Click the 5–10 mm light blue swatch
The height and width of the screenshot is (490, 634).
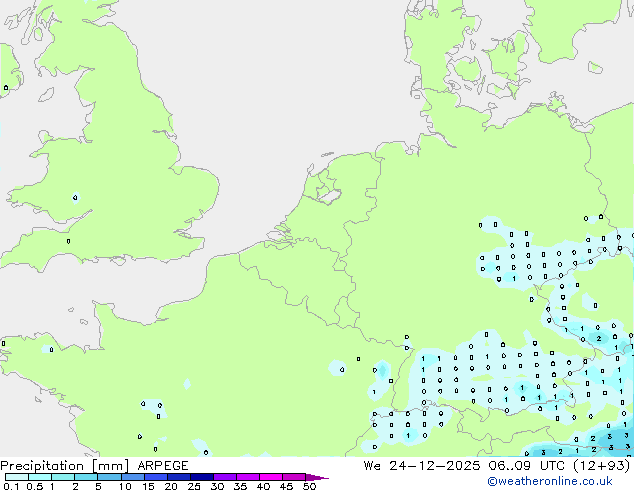coord(110,477)
